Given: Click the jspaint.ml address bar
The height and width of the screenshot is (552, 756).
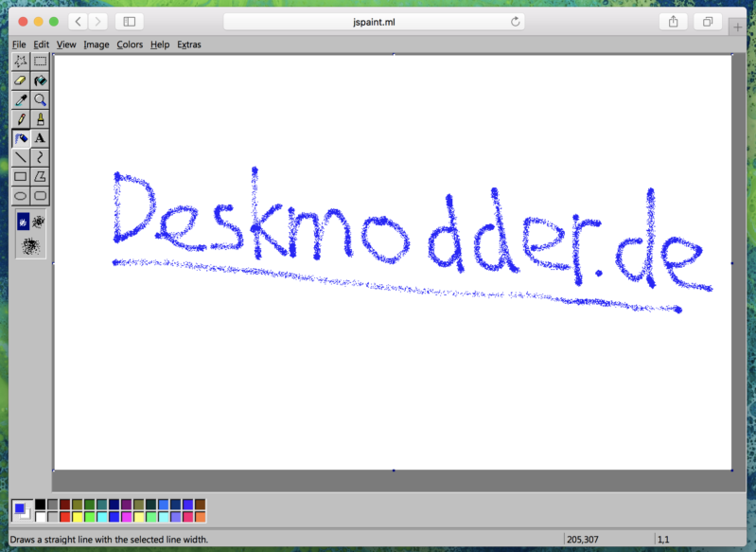Looking at the screenshot, I should pos(375,21).
